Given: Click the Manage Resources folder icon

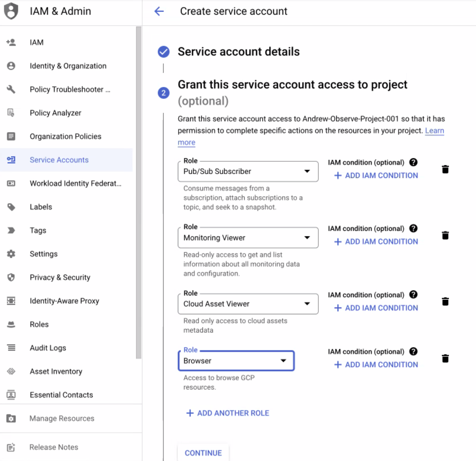Looking at the screenshot, I should [x=11, y=419].
